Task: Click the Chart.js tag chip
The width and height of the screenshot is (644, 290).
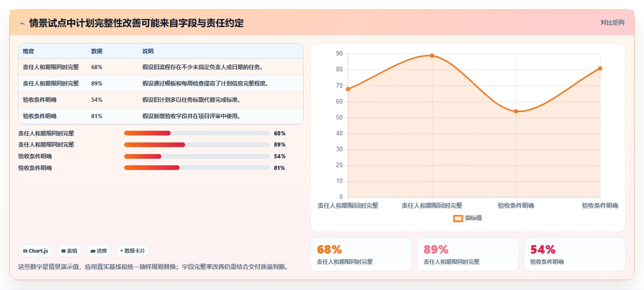Action: 35,251
